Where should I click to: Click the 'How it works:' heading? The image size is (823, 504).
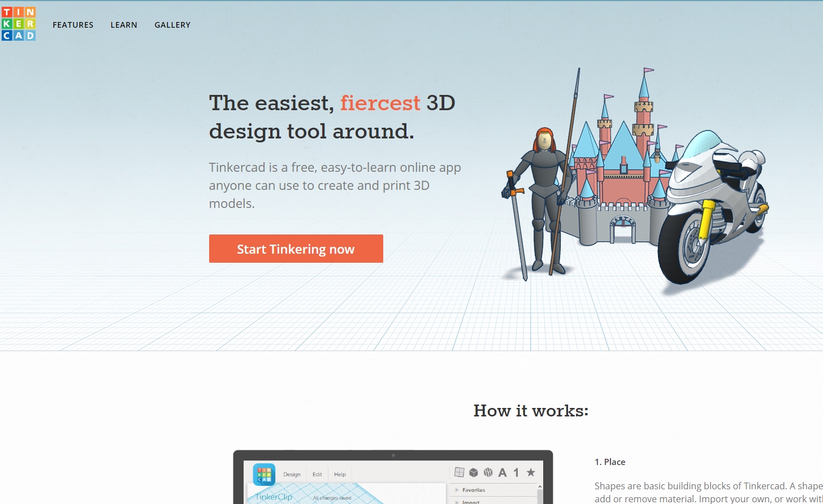pos(531,411)
